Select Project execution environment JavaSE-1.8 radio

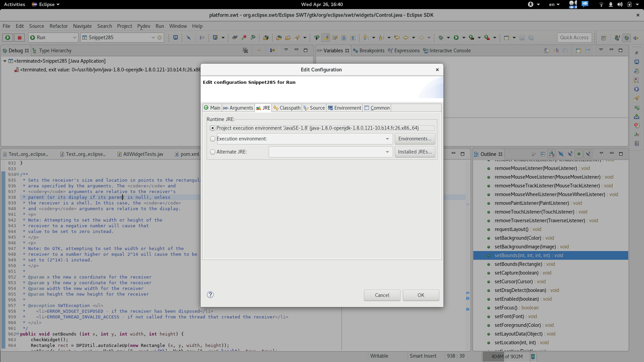point(213,128)
